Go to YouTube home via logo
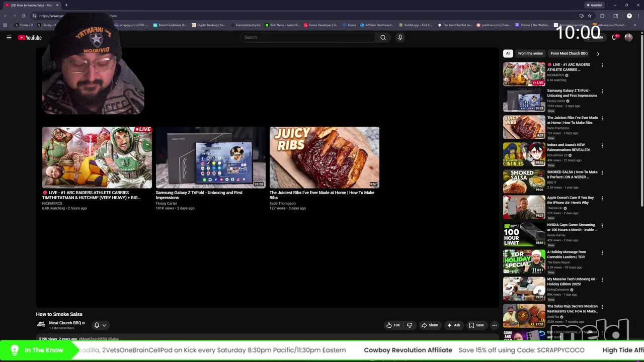 coord(30,37)
